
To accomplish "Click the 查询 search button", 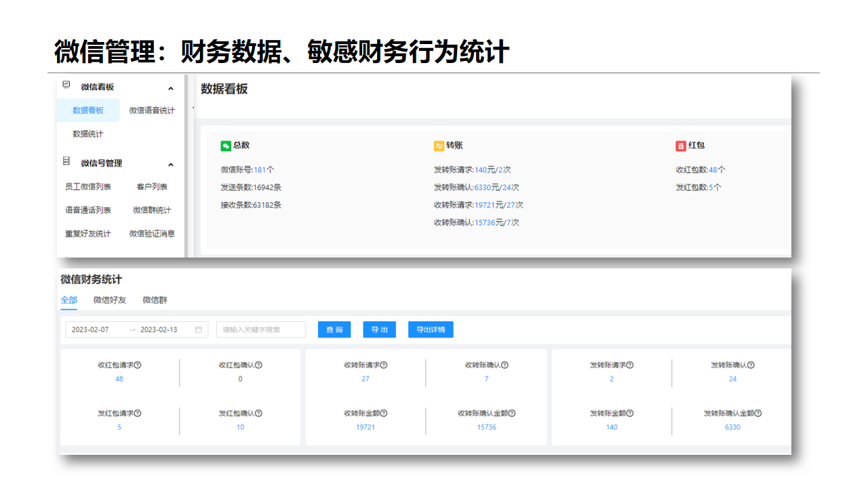I will tap(334, 330).
